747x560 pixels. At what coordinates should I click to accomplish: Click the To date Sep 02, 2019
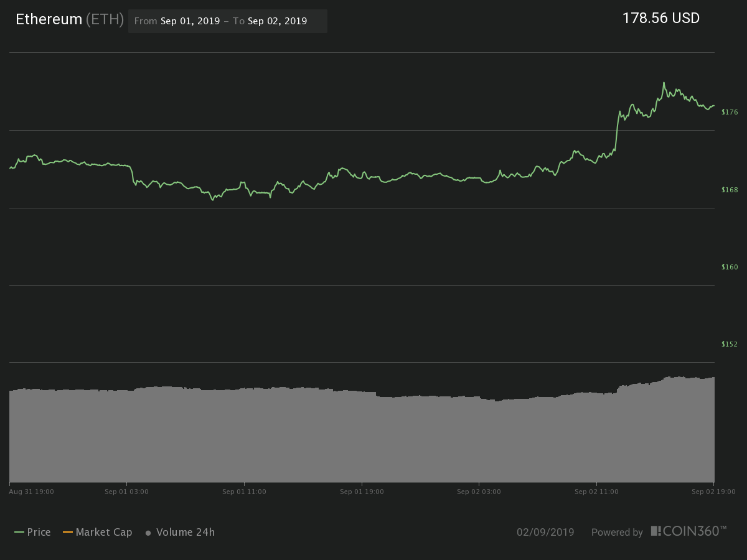point(277,21)
